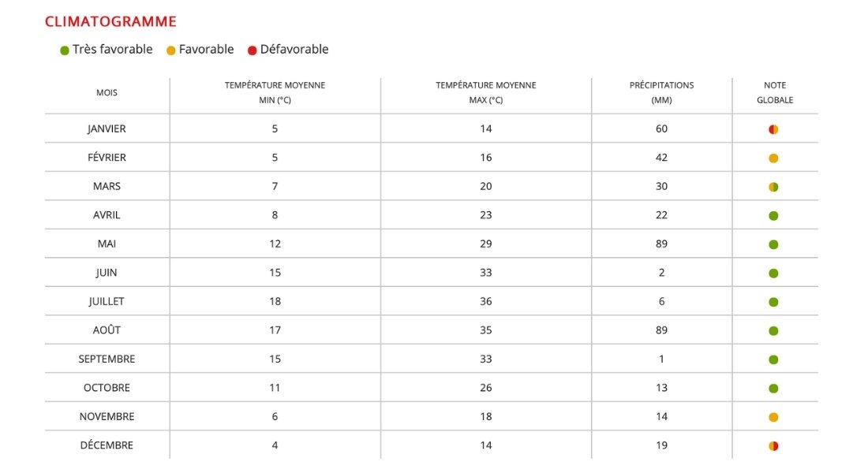Screen dimensions: 868x473
Task: Click the red Défavorable legend dot
Action: (x=253, y=50)
